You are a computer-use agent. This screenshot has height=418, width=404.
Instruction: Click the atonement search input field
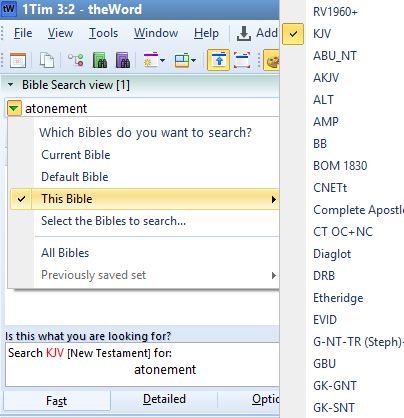click(150, 108)
